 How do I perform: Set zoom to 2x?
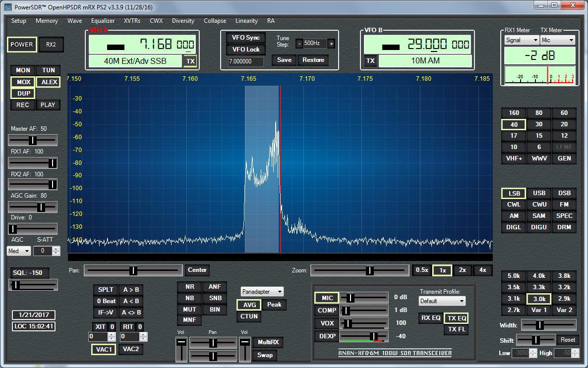click(462, 270)
